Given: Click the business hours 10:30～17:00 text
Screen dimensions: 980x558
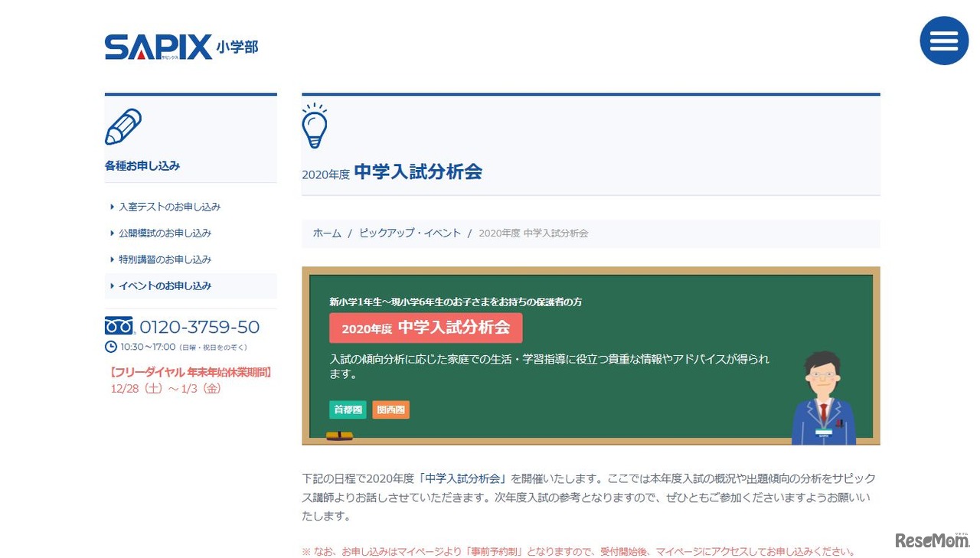Looking at the screenshot, I should point(148,347).
